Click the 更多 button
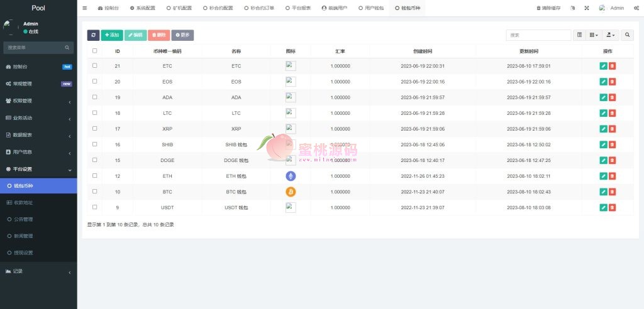Screen dimensions: 644x309 coord(182,35)
